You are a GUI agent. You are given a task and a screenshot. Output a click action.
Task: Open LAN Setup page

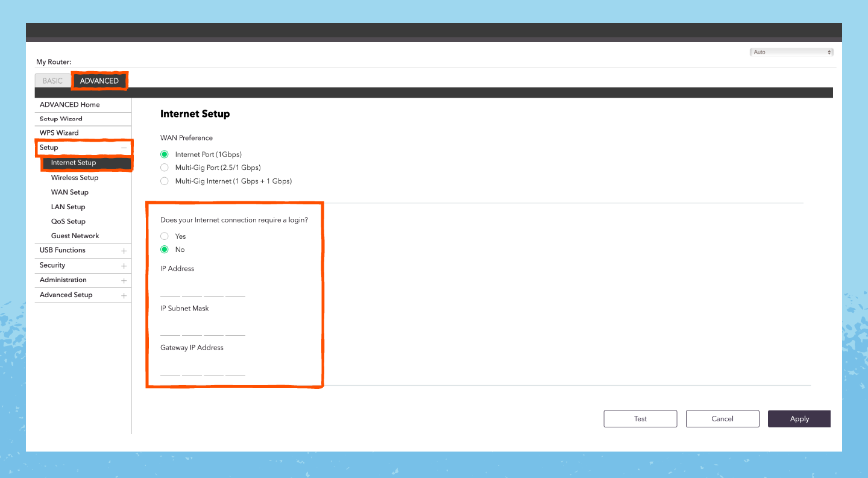pyautogui.click(x=68, y=207)
